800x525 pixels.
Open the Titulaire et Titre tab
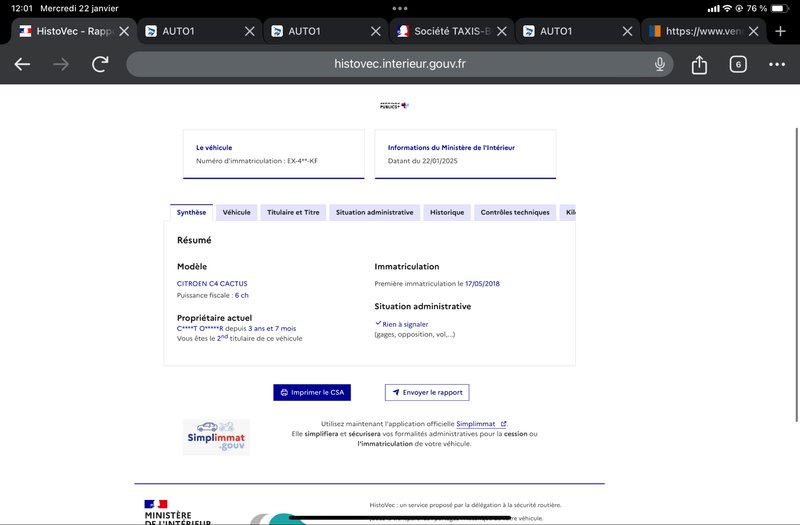pyautogui.click(x=293, y=212)
